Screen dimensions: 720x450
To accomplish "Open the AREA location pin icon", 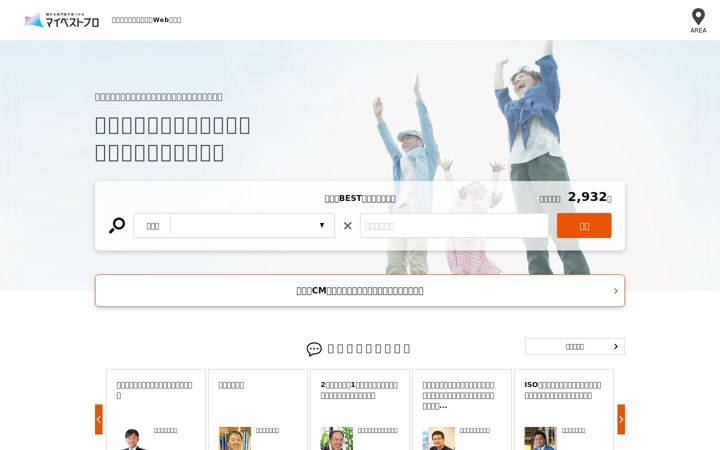I will coord(698,21).
